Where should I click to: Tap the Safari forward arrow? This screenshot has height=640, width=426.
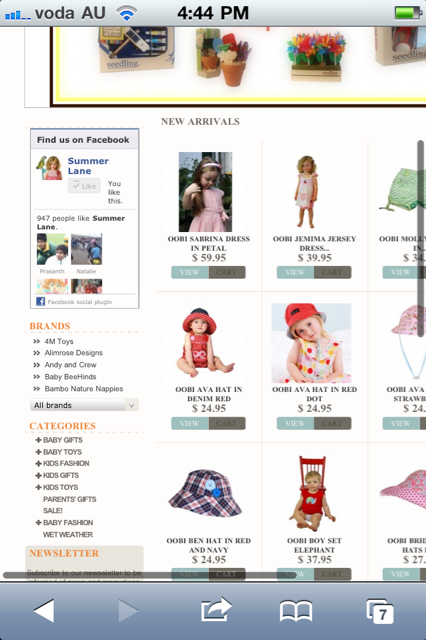pyautogui.click(x=128, y=610)
